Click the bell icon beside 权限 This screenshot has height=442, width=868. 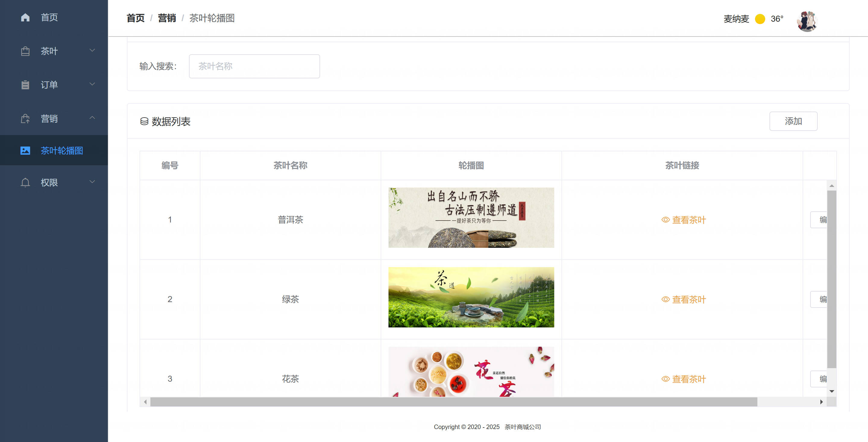point(25,182)
